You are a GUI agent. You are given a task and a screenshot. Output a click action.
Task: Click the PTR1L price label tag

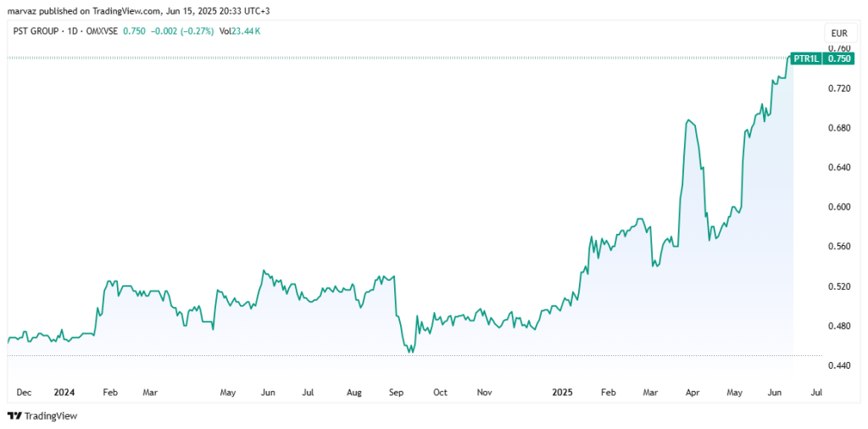[x=805, y=58]
